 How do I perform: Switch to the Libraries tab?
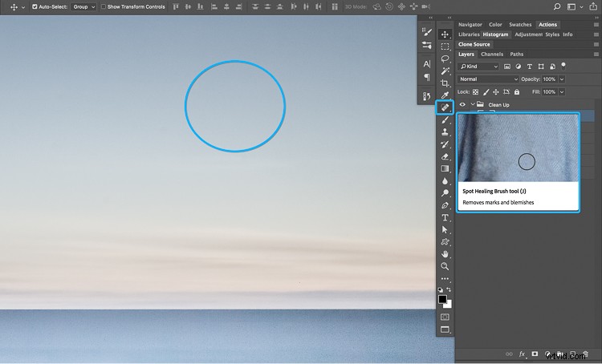pos(469,34)
